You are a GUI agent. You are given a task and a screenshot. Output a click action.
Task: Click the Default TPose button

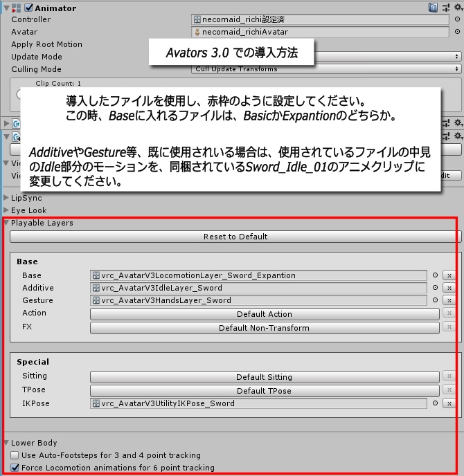pyautogui.click(x=265, y=391)
